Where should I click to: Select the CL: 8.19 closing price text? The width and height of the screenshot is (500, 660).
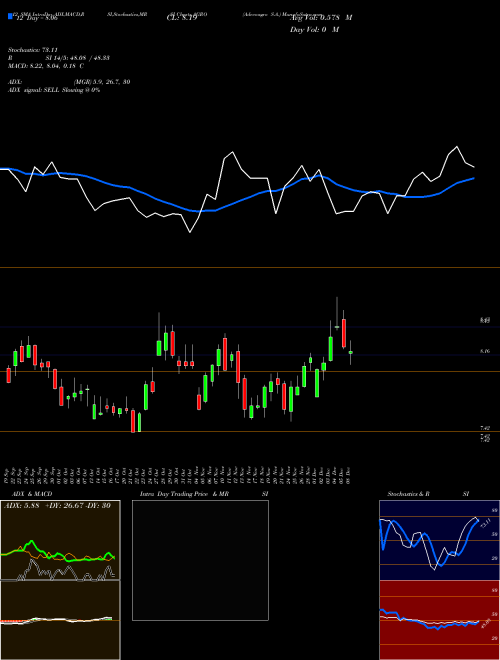[182, 18]
